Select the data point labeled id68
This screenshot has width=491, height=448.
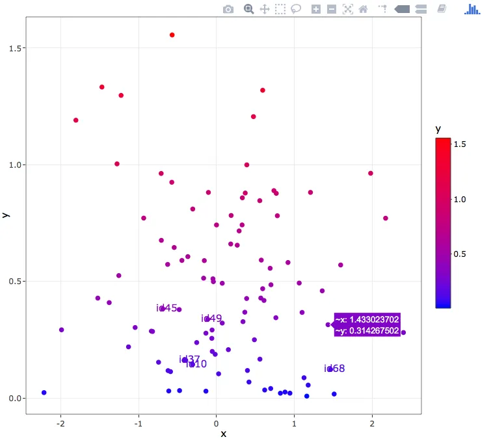(330, 369)
